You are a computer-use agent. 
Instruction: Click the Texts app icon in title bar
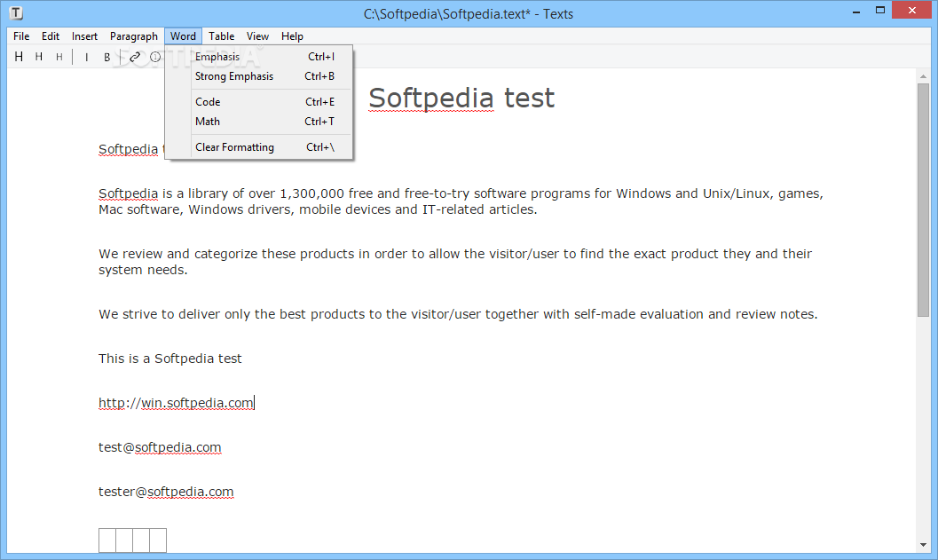coord(16,12)
